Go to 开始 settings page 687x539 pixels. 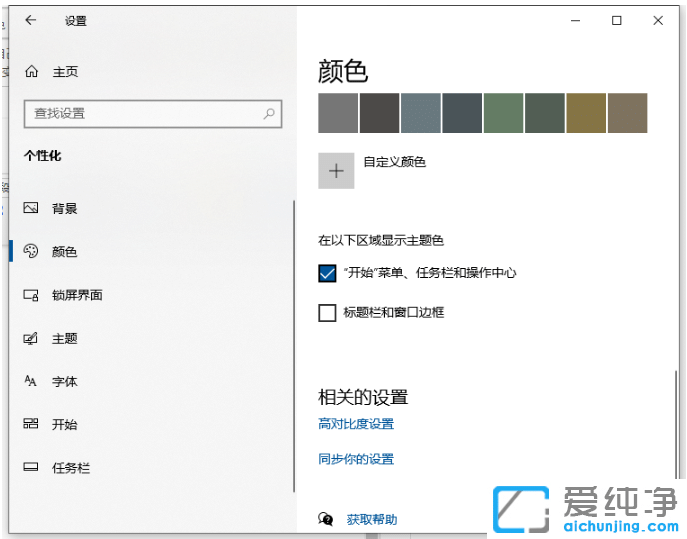tap(64, 424)
